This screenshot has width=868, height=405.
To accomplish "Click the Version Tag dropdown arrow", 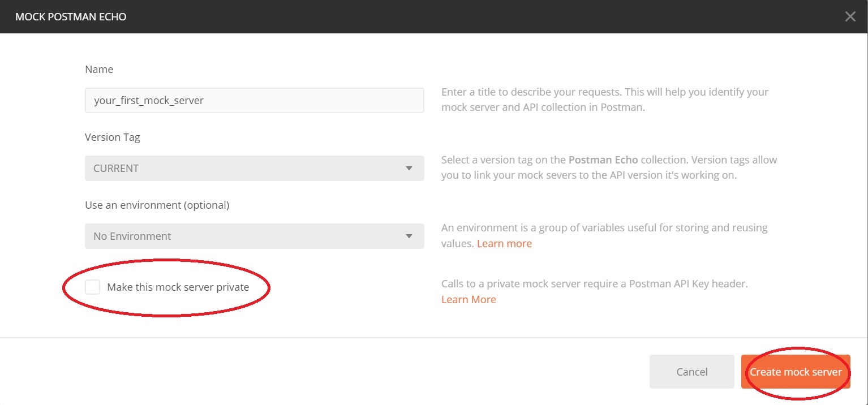I will pos(409,169).
